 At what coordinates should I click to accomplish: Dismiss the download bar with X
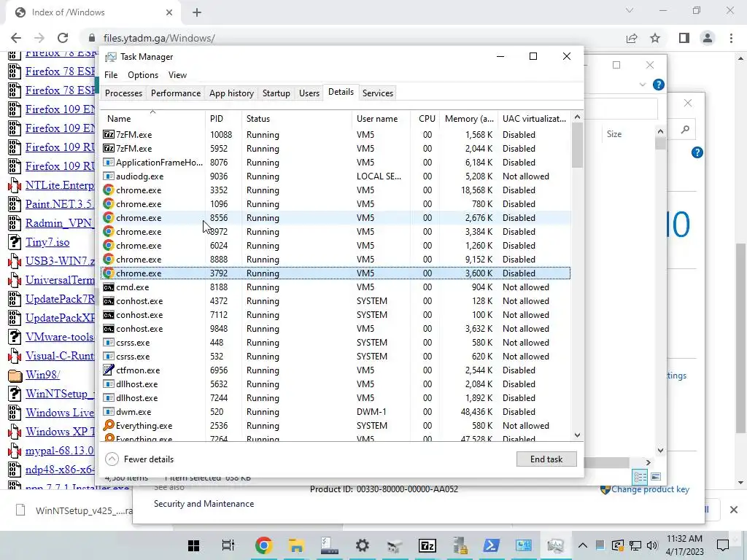pyautogui.click(x=734, y=510)
